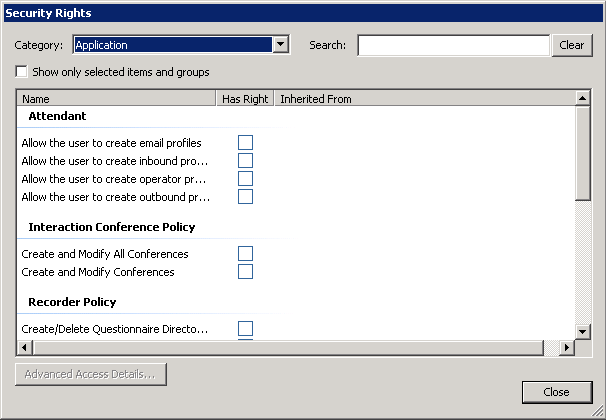Enable Show only selected items and groups
The image size is (606, 420).
click(x=22, y=72)
